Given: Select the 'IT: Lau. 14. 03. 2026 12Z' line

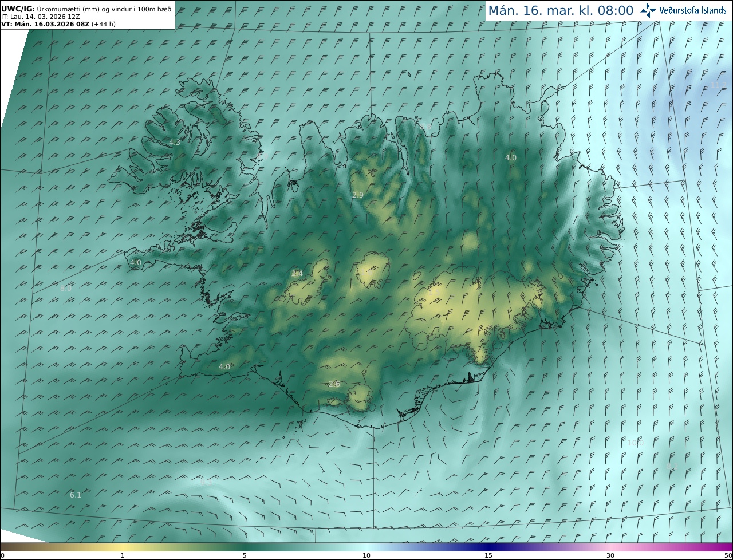Looking at the screenshot, I should [40, 17].
